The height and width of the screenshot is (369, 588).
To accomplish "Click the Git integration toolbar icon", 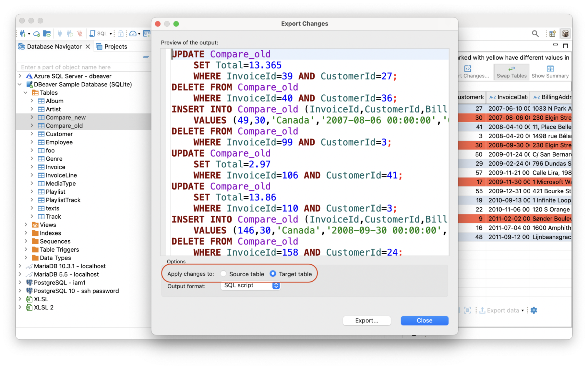I will pos(147,34).
